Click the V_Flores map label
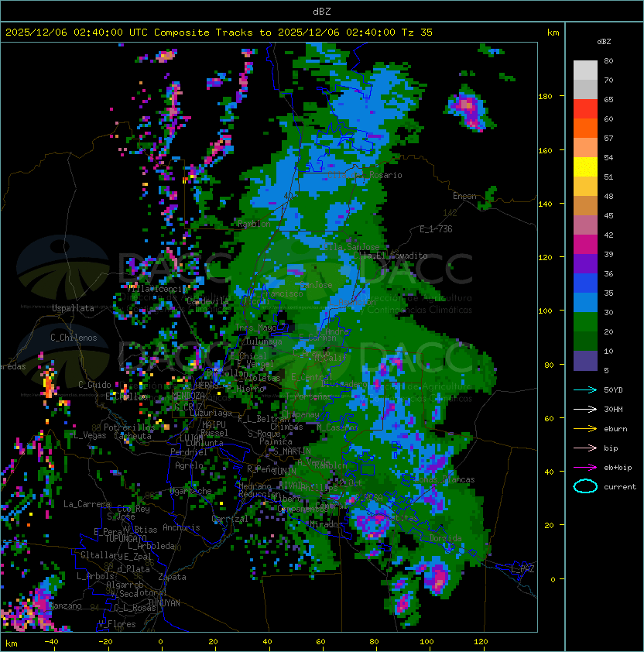The width and height of the screenshot is (644, 652). (117, 624)
